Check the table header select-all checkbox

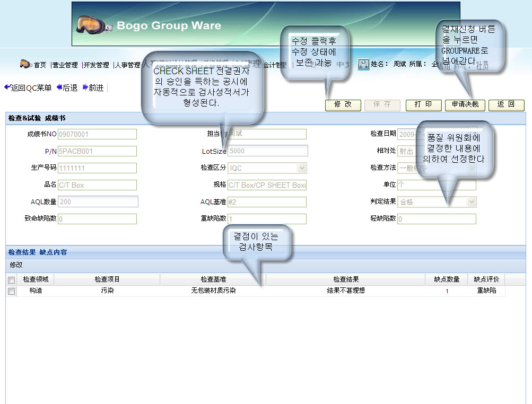(x=11, y=279)
